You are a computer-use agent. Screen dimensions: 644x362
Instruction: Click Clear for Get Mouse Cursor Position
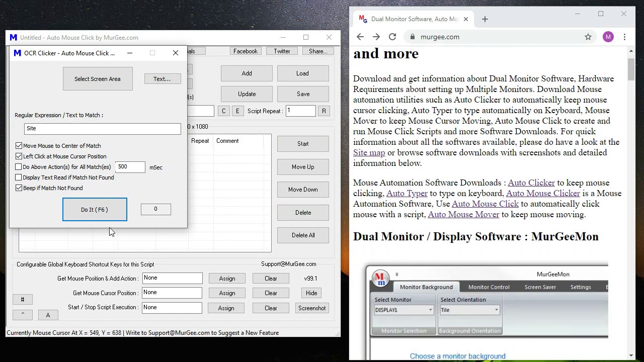[271, 293]
